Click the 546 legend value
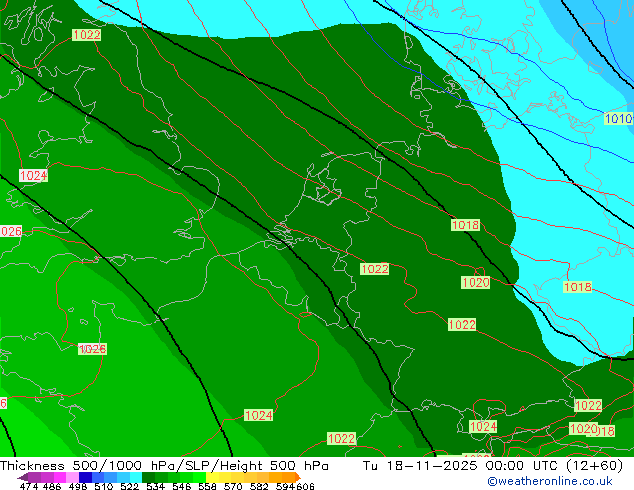The width and height of the screenshot is (634, 490). (x=182, y=486)
